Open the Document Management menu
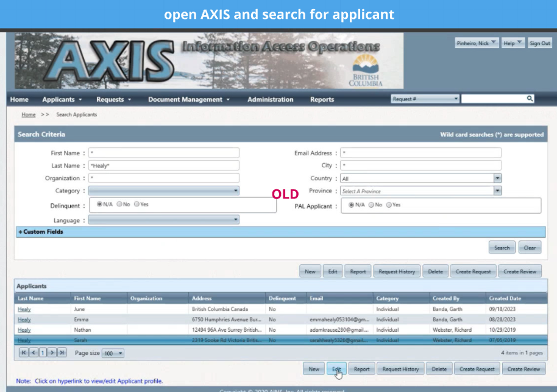Screen dimensions: 557x392 [189, 99]
